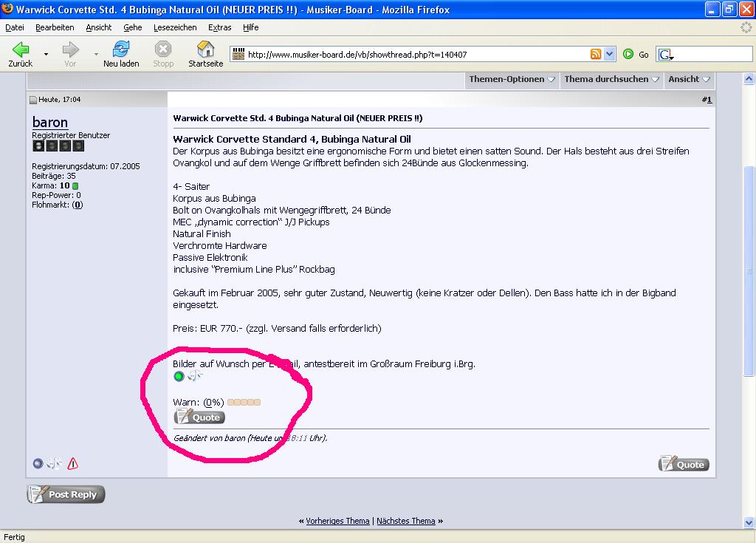The image size is (756, 543).
Task: Click the #1 post number link
Action: point(707,100)
